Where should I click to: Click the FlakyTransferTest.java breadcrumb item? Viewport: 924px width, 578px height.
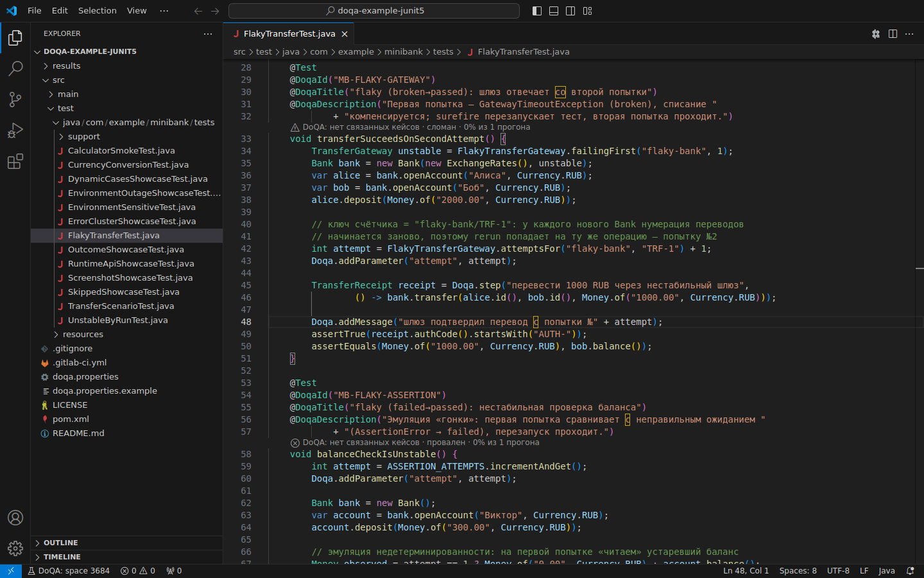518,52
